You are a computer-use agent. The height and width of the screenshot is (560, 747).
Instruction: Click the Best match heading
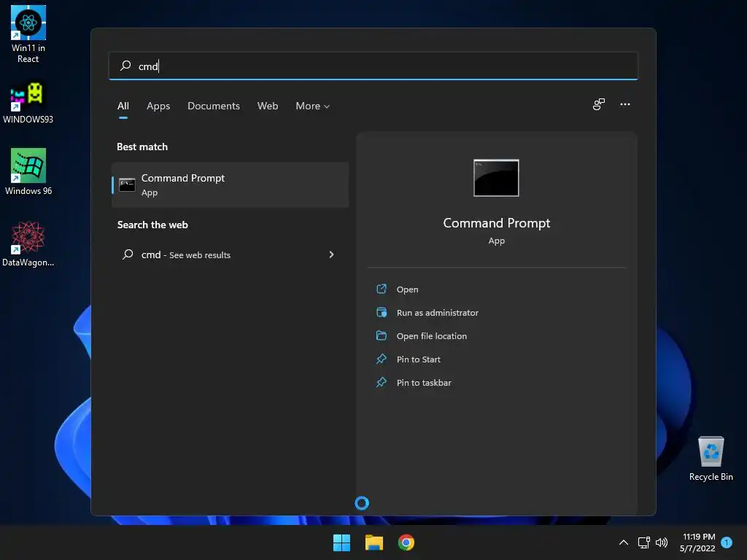pyautogui.click(x=142, y=147)
